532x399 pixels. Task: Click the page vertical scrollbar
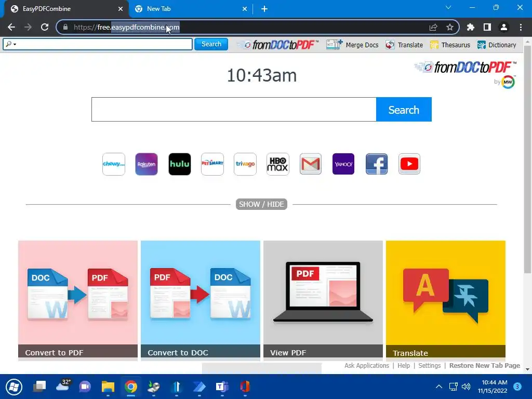pyautogui.click(x=527, y=159)
